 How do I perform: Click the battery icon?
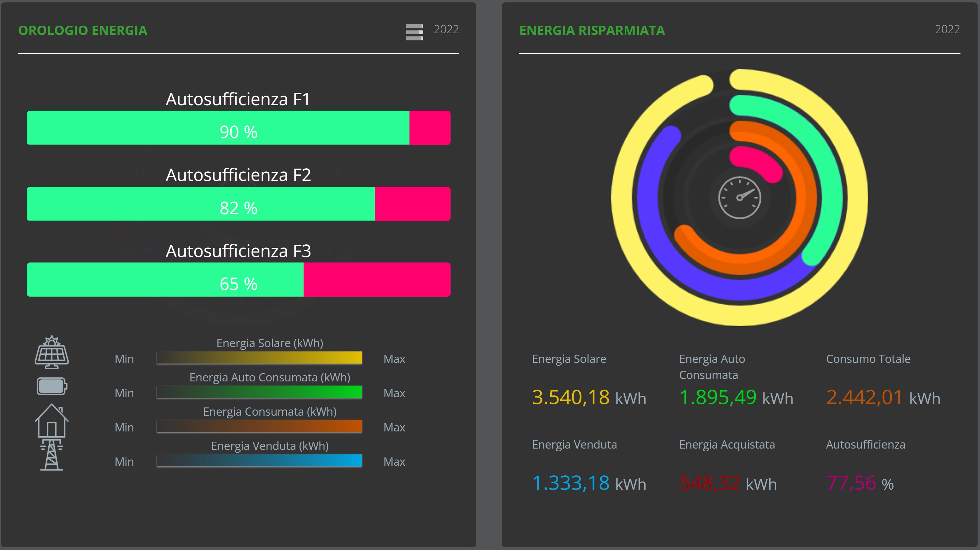(x=52, y=386)
